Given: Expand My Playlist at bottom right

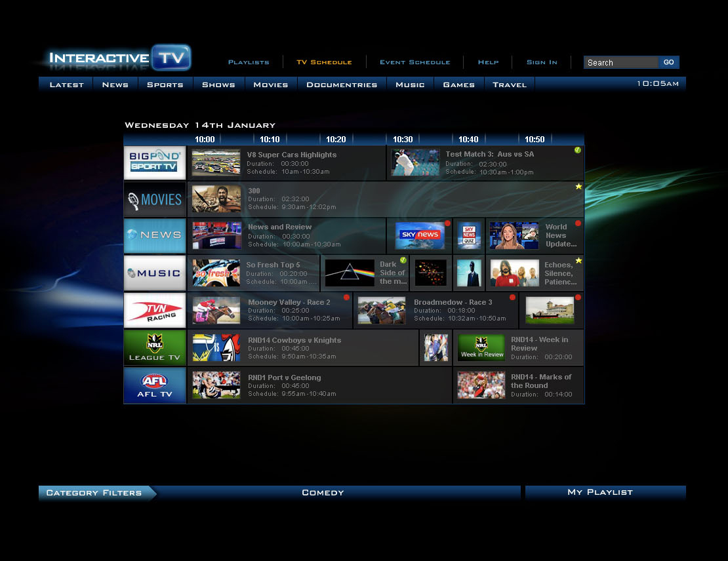Looking at the screenshot, I should point(605,492).
